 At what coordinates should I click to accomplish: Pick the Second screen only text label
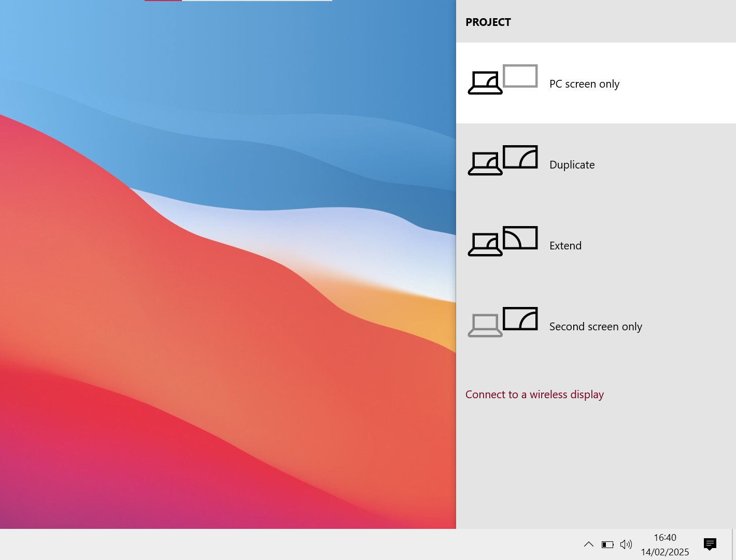point(596,327)
